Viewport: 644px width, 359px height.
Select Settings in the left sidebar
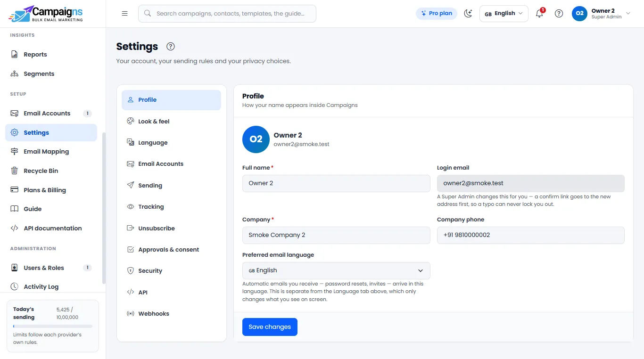coord(51,133)
